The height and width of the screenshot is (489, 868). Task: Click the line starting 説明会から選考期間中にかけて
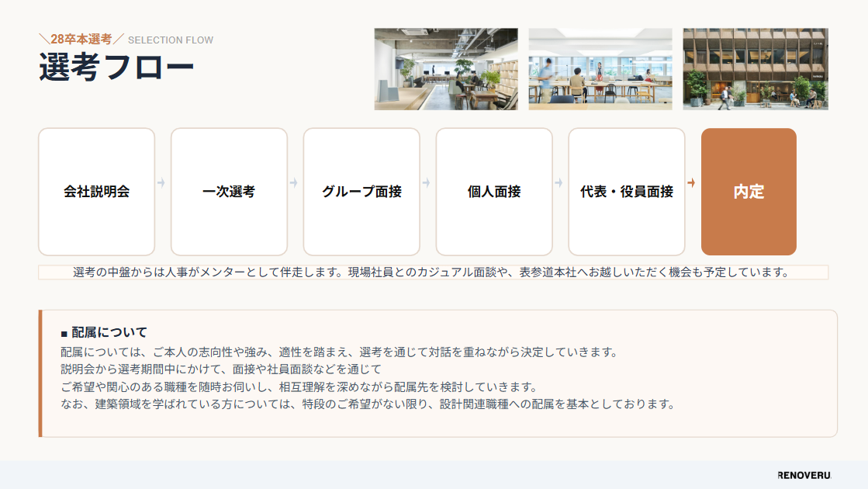point(221,369)
